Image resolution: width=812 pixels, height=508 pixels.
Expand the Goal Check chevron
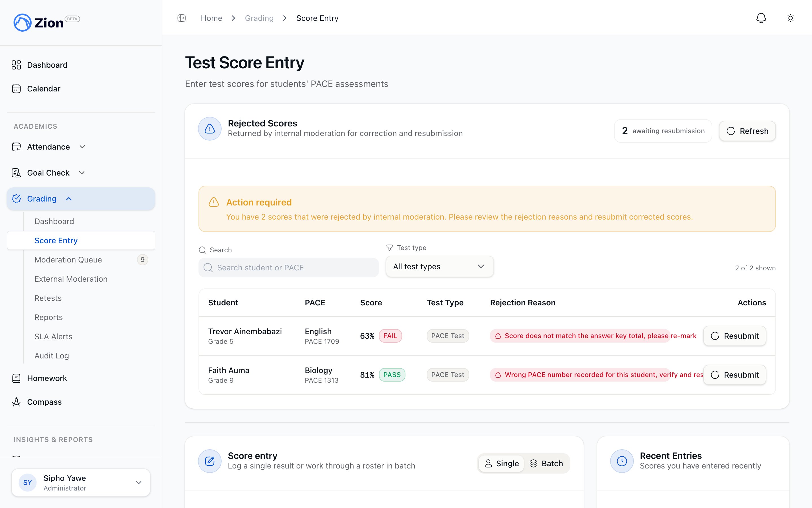coord(81,173)
